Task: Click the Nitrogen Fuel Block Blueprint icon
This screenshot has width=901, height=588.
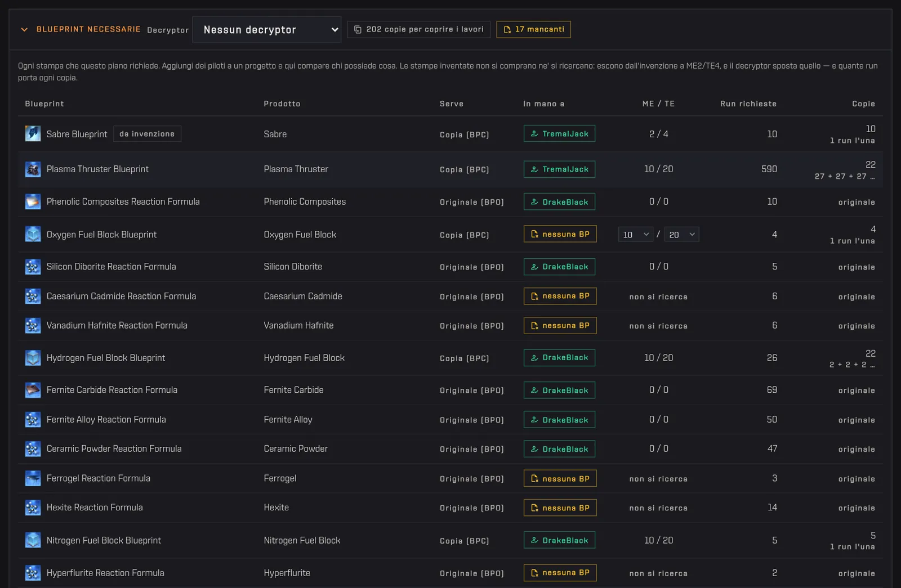Action: 33,540
